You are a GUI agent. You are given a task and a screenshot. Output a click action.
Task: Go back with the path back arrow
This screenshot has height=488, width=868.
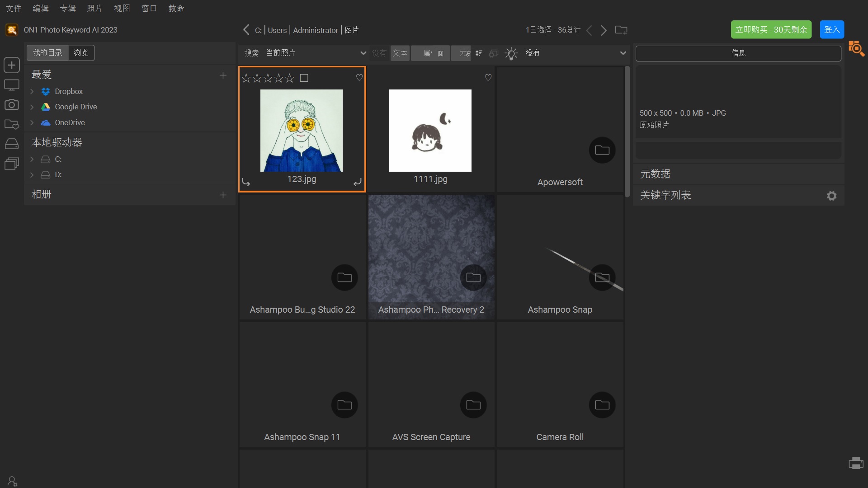pyautogui.click(x=246, y=30)
